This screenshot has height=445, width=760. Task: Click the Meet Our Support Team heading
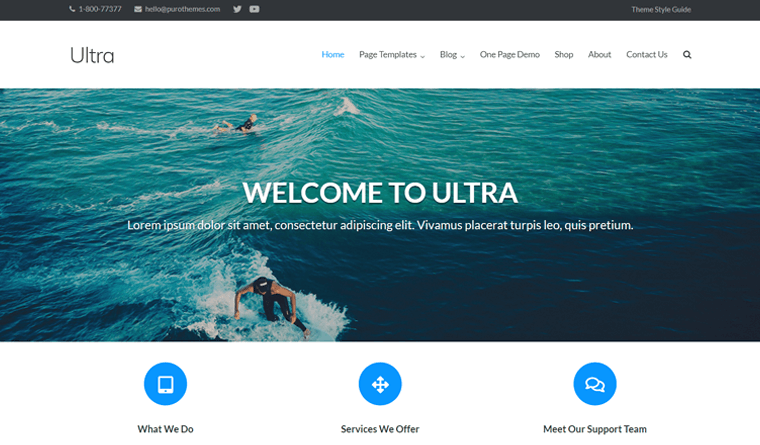[x=595, y=429]
